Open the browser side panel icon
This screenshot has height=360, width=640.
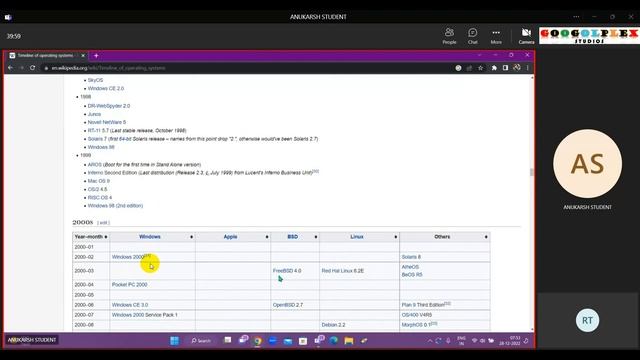[505, 68]
